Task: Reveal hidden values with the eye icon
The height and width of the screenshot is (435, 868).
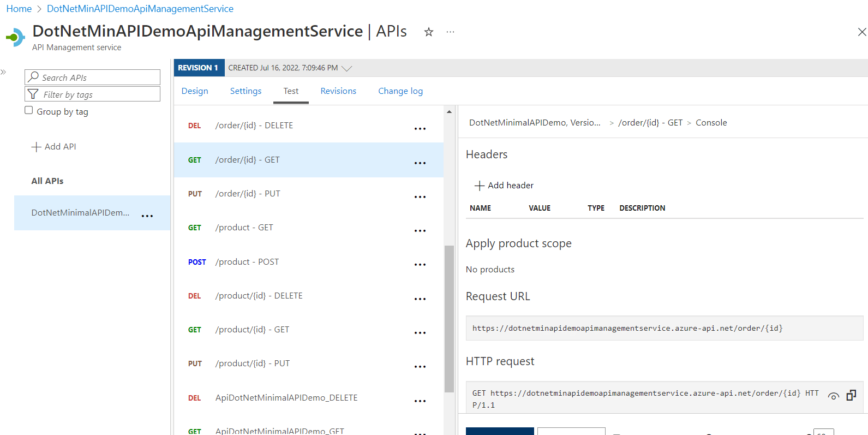Action: 833,396
